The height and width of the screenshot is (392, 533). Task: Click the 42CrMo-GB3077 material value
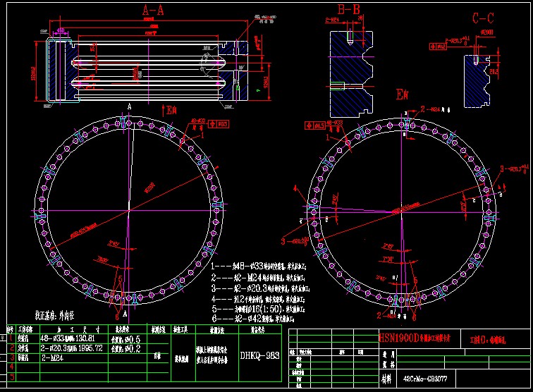pyautogui.click(x=425, y=379)
